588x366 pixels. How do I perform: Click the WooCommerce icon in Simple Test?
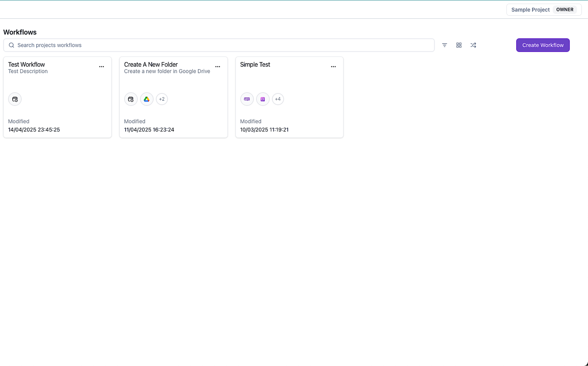click(247, 99)
